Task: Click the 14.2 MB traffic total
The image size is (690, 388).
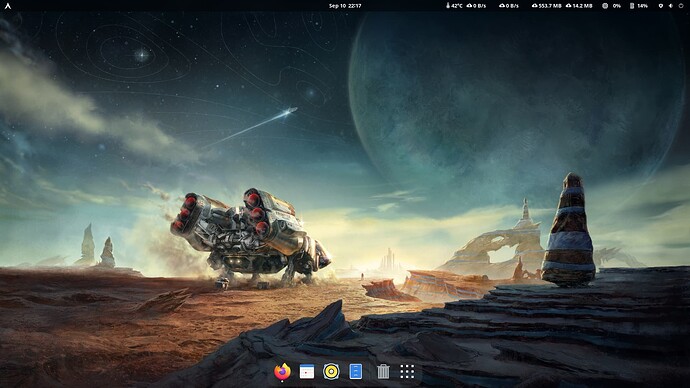Action: [x=579, y=6]
